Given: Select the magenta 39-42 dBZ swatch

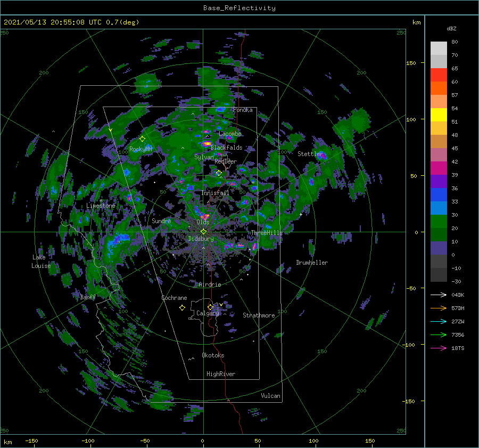Looking at the screenshot, I should (x=439, y=168).
